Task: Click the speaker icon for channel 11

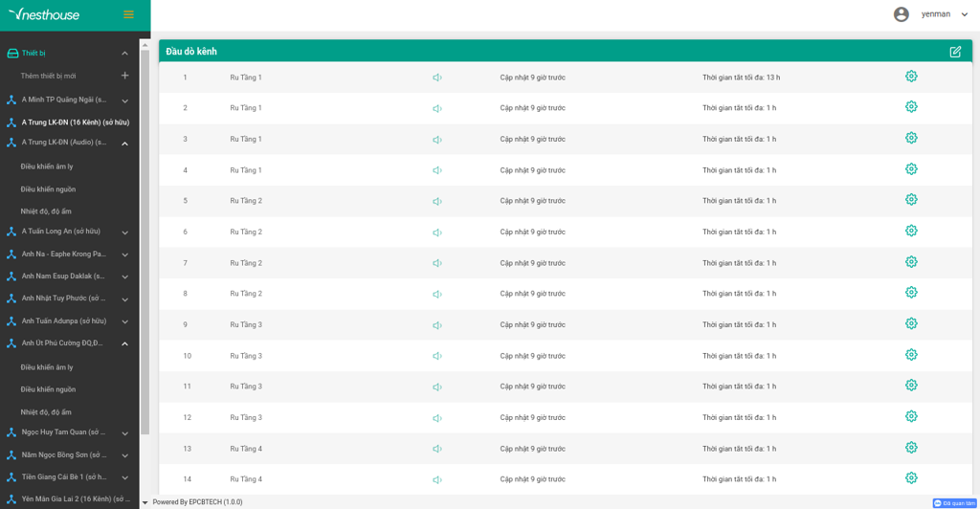Action: pyautogui.click(x=436, y=387)
